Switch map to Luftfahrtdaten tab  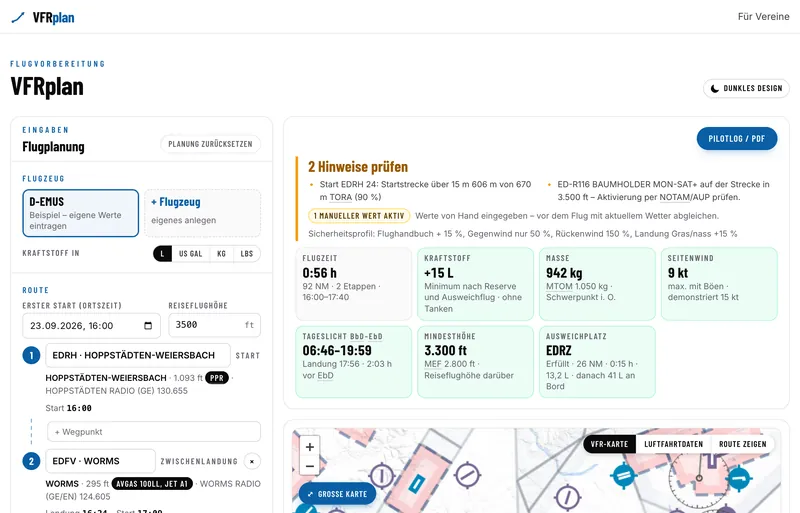click(673, 444)
